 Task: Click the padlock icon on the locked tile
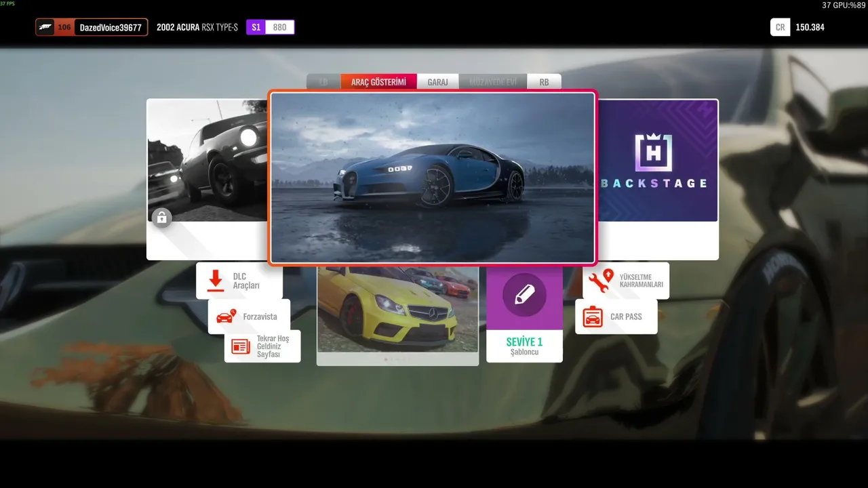(x=161, y=218)
